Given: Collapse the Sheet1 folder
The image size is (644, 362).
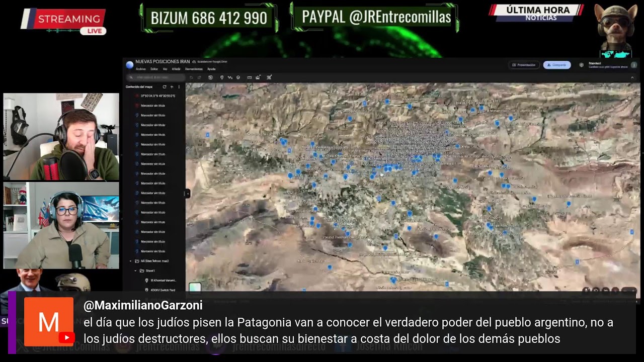Looking at the screenshot, I should click(135, 270).
